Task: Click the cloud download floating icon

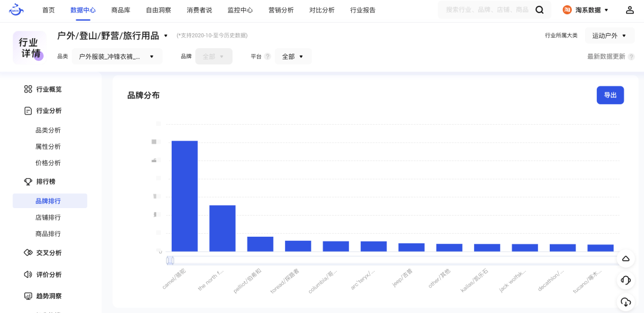Action: point(626,302)
